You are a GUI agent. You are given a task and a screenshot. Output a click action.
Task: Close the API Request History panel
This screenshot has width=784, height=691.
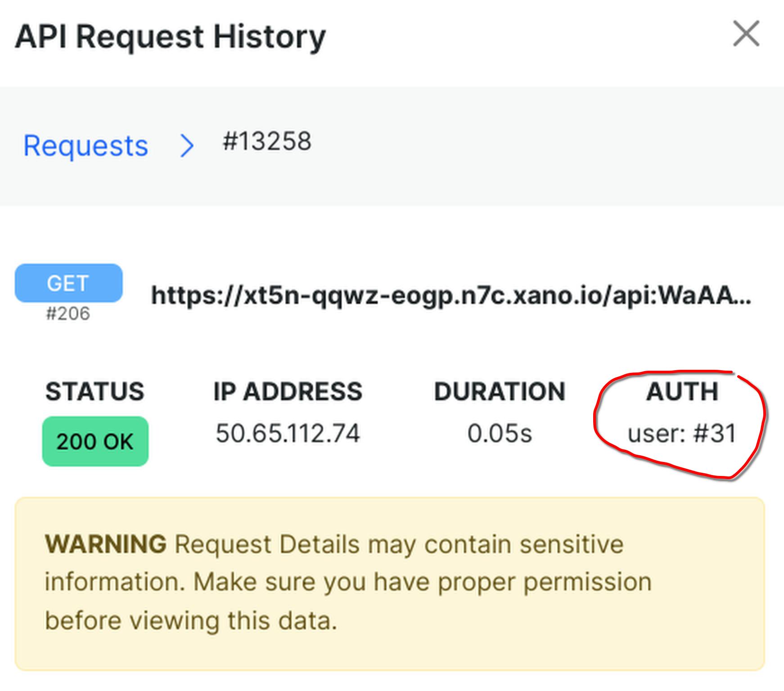coord(746,34)
